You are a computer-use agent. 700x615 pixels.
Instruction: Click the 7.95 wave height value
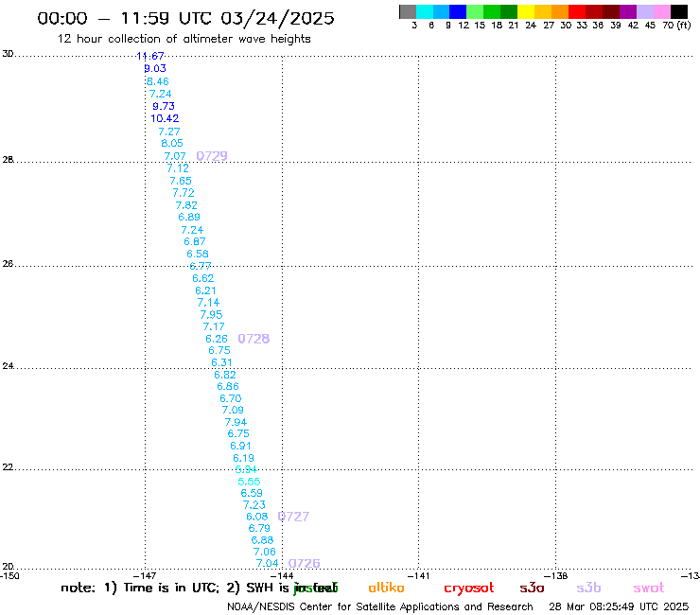click(211, 314)
